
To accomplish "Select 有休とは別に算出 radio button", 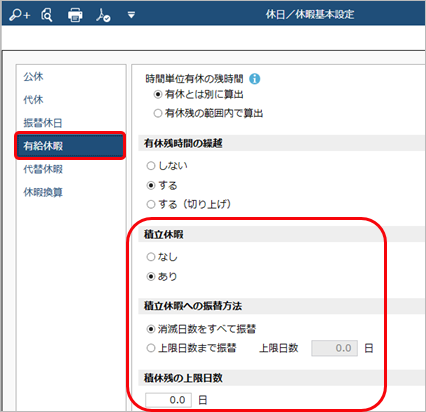I will tap(158, 94).
